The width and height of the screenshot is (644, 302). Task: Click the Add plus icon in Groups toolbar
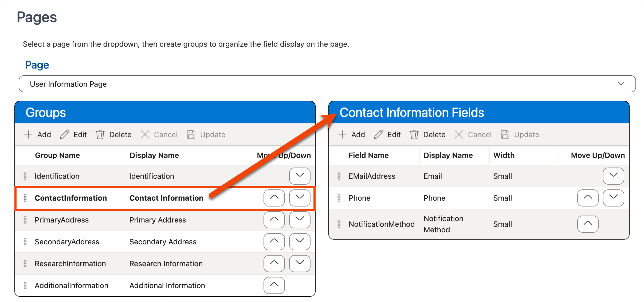[x=28, y=134]
